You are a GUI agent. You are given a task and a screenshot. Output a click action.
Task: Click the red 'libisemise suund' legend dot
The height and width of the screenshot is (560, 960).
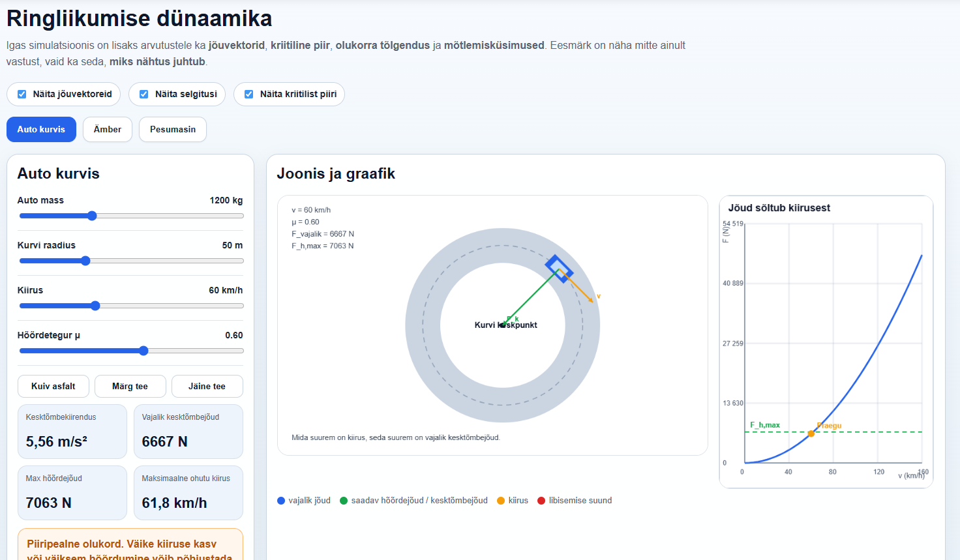(x=541, y=501)
